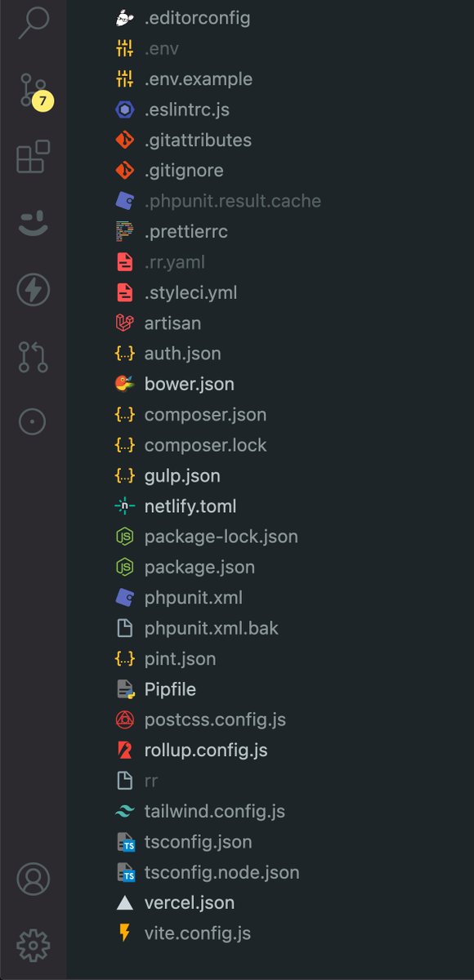Select the dimmed rr file
The image size is (474, 980).
[150, 781]
